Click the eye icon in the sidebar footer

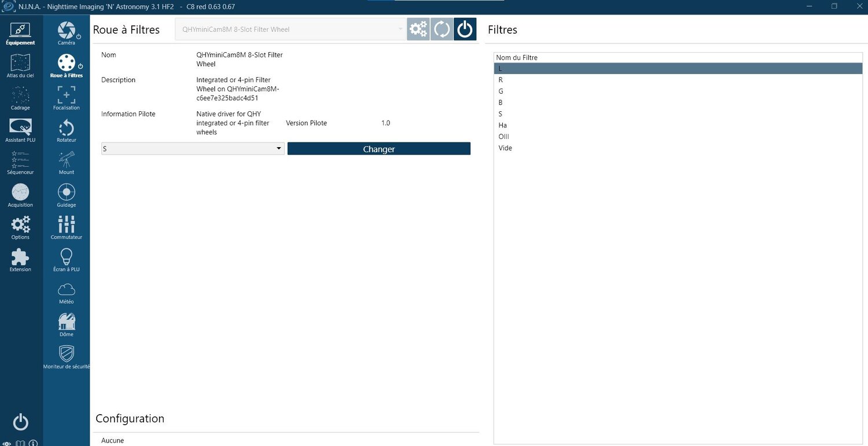point(7,444)
